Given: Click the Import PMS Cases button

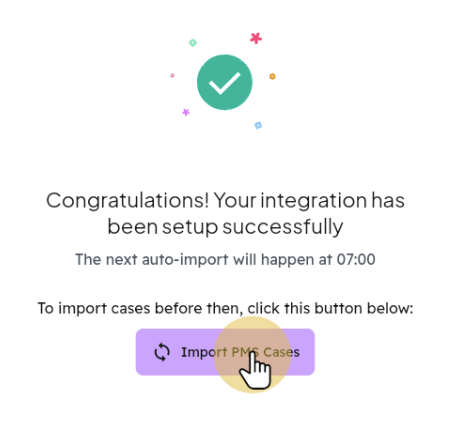Looking at the screenshot, I should (225, 352).
